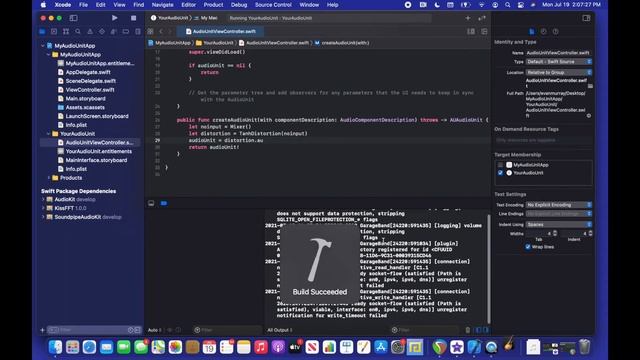Clear console with trash icon
The height and width of the screenshot is (360, 640).
[468, 330]
